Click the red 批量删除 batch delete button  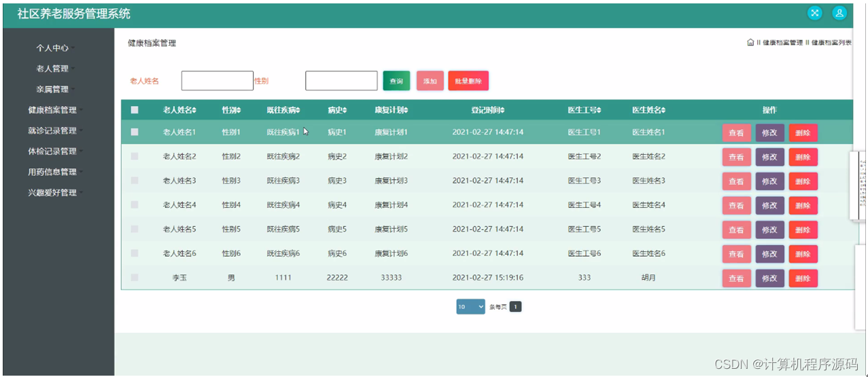468,81
